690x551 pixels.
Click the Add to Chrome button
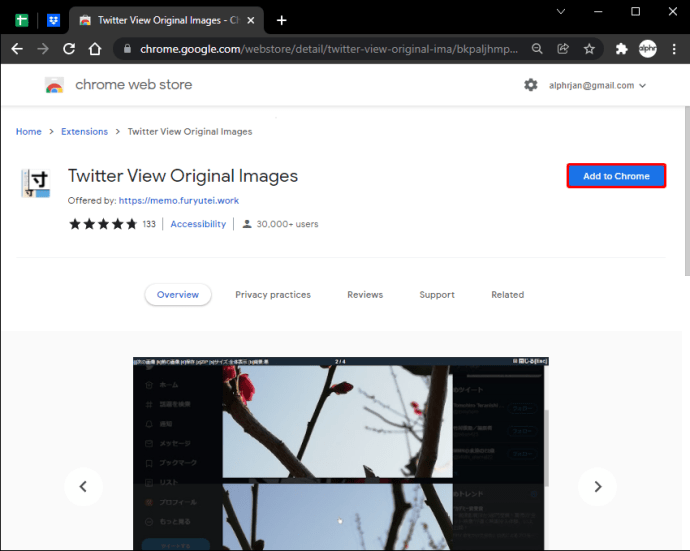point(616,176)
